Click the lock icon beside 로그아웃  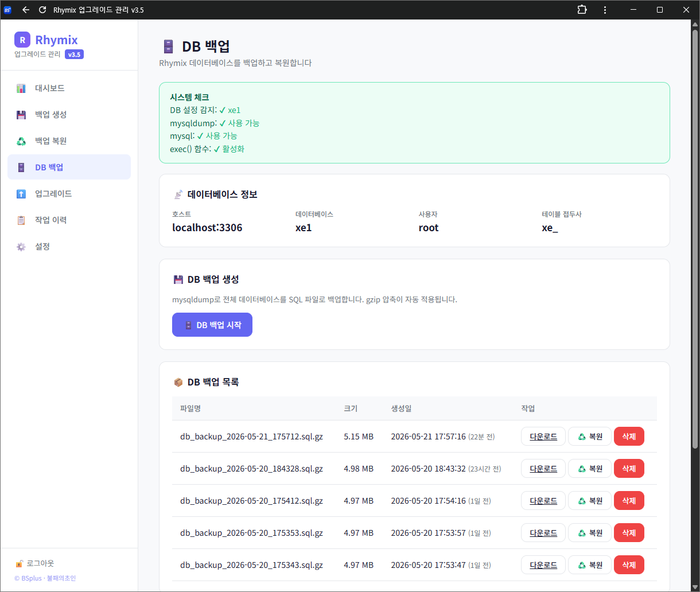pos(19,563)
